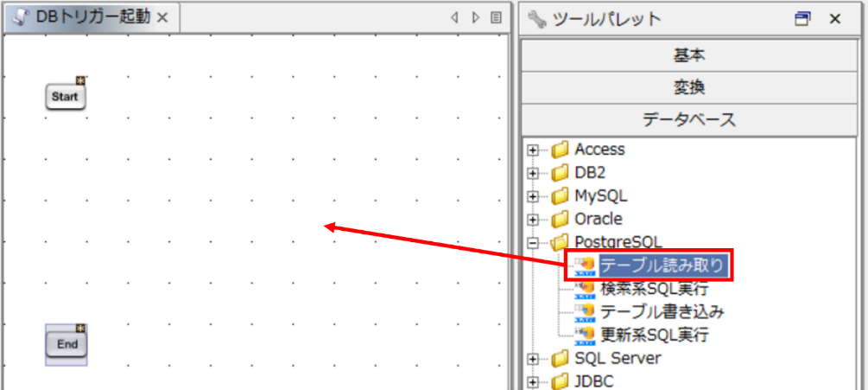Select the MySQL label in tree
This screenshot has height=390, width=868.
click(601, 196)
